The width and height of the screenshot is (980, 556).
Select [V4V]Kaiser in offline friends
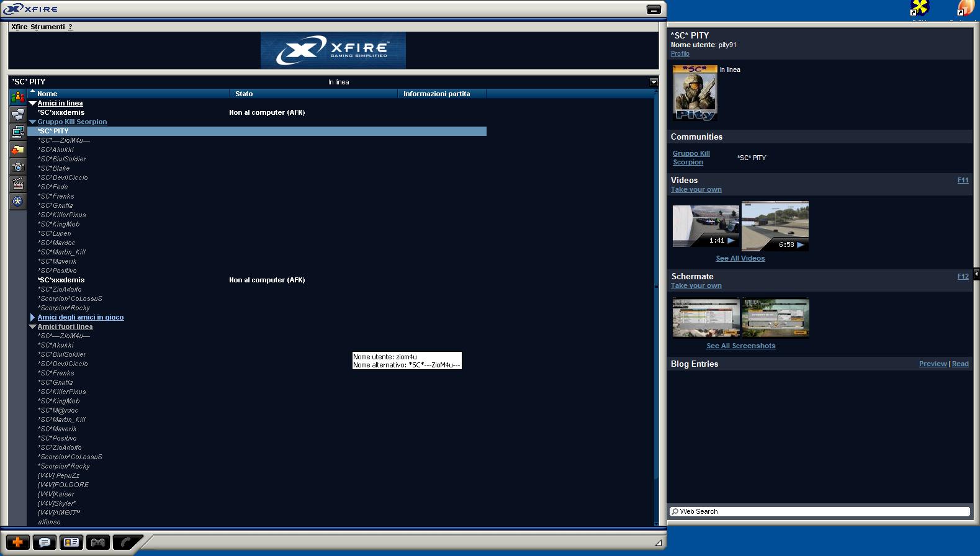(x=56, y=494)
